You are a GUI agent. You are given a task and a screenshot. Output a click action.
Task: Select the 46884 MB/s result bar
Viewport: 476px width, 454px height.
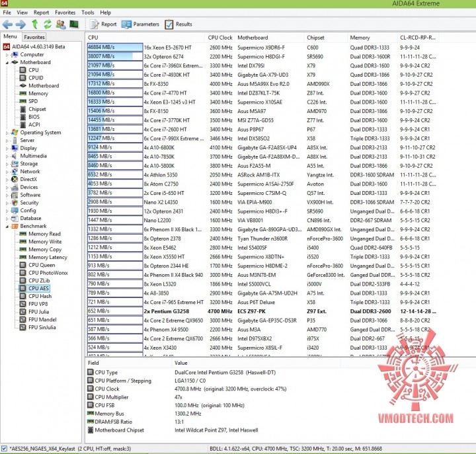[x=115, y=48]
